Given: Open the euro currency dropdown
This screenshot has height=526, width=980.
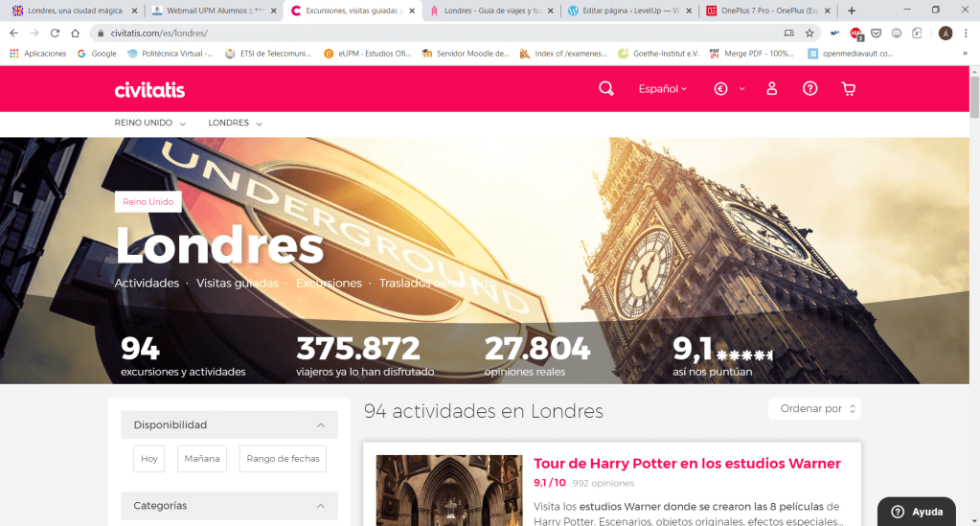Looking at the screenshot, I should pos(730,89).
